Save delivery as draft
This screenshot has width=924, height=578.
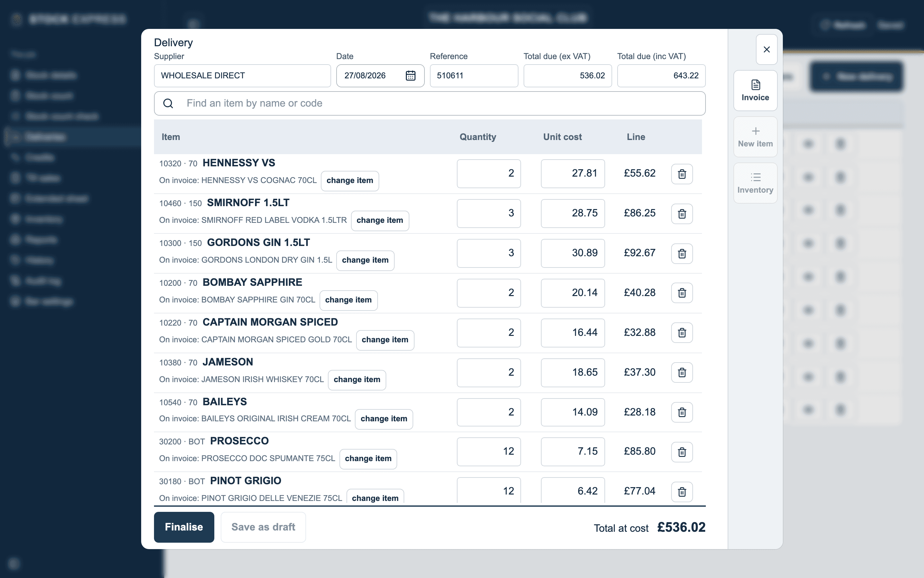click(263, 527)
